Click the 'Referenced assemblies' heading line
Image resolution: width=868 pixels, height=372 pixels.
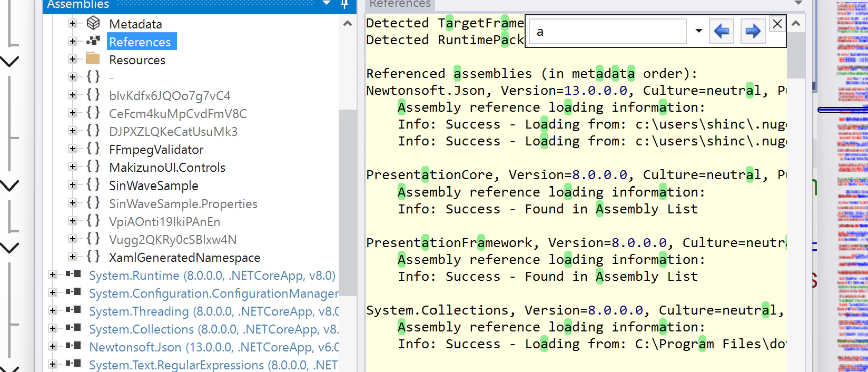532,74
